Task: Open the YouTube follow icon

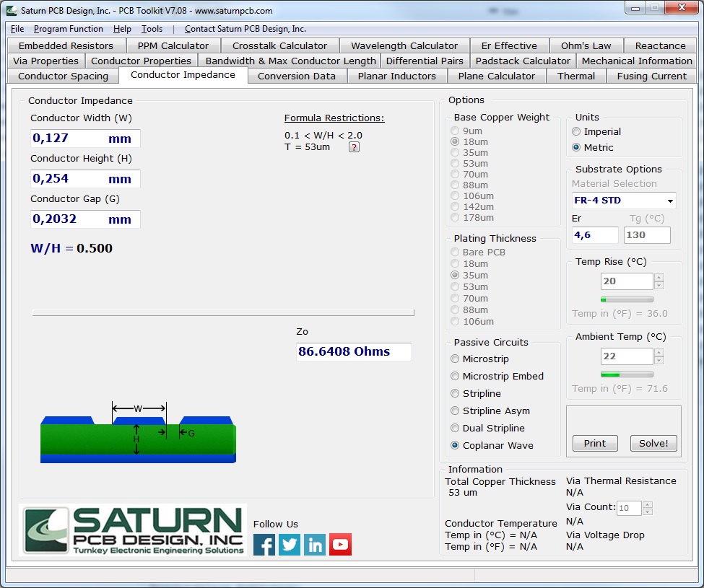Action: (x=340, y=545)
